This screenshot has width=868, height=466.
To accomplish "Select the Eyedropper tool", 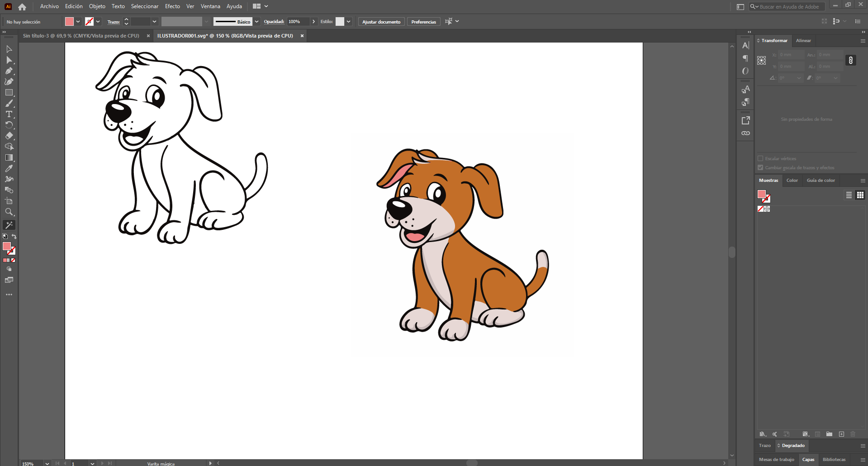I will point(9,168).
